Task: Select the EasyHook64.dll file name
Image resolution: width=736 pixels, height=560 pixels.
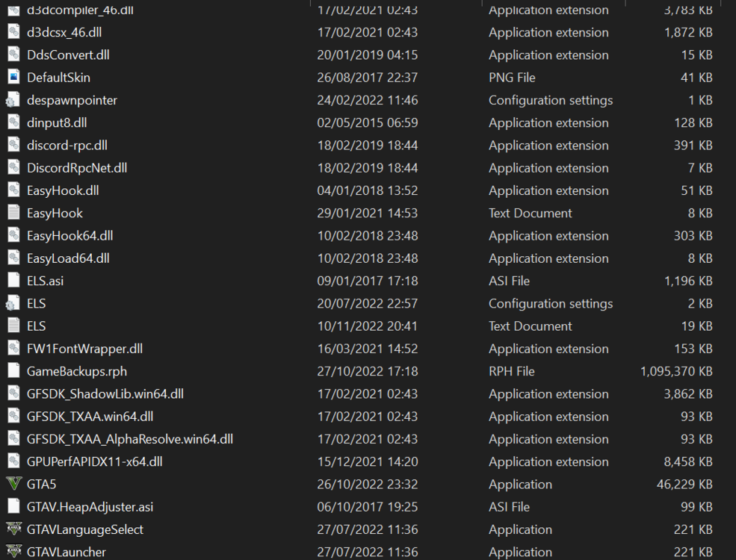Action: (x=70, y=235)
